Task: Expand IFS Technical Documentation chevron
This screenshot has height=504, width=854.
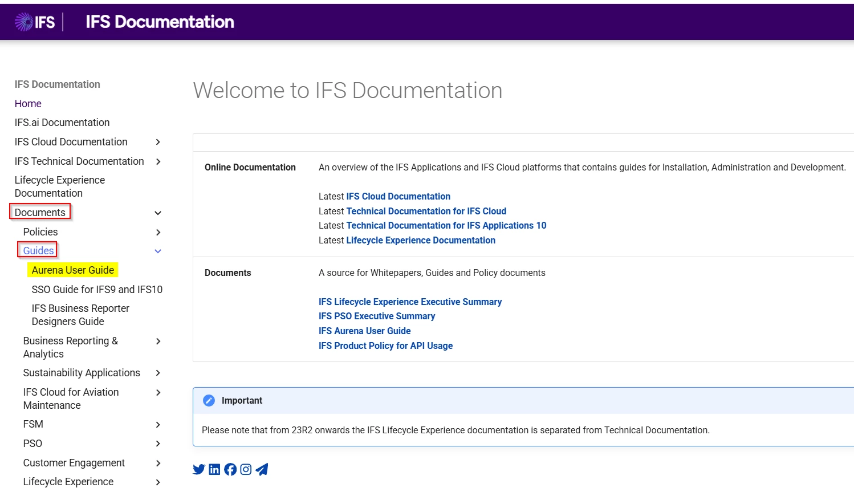Action: click(x=158, y=161)
